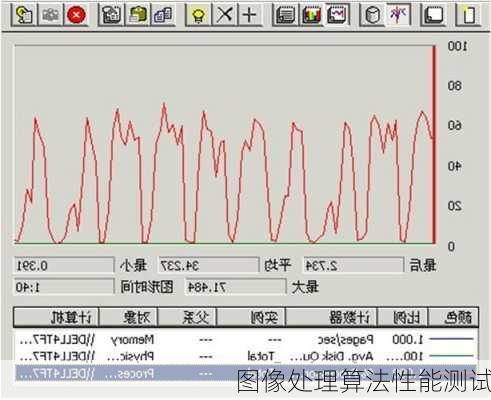Click the X Delete counter icon
Screen dimensions: 491x400
[224, 15]
